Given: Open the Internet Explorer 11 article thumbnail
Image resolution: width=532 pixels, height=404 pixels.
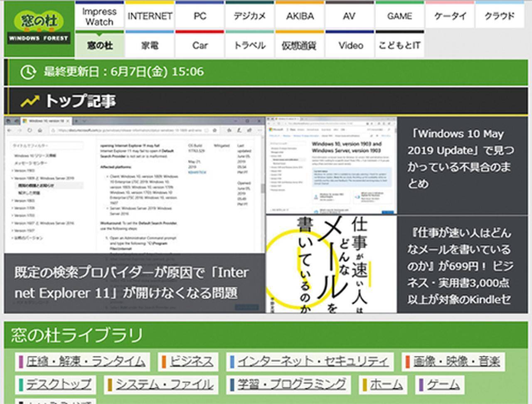Looking at the screenshot, I should pyautogui.click(x=135, y=185).
